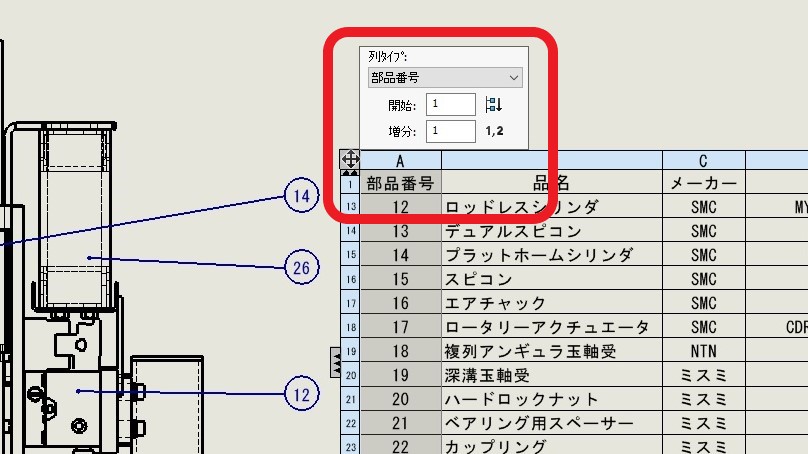Click the table move handle icon
Image resolution: width=808 pixels, height=454 pixels.
tap(350, 159)
